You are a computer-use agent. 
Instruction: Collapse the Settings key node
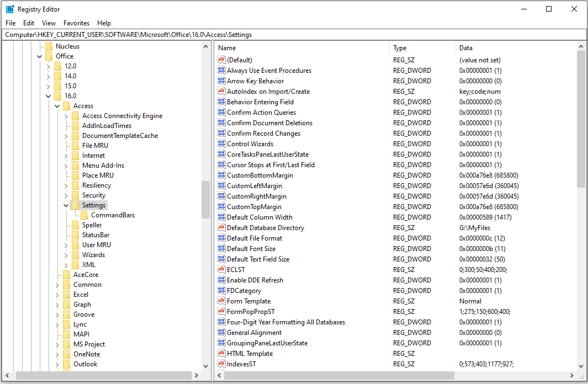(x=66, y=205)
